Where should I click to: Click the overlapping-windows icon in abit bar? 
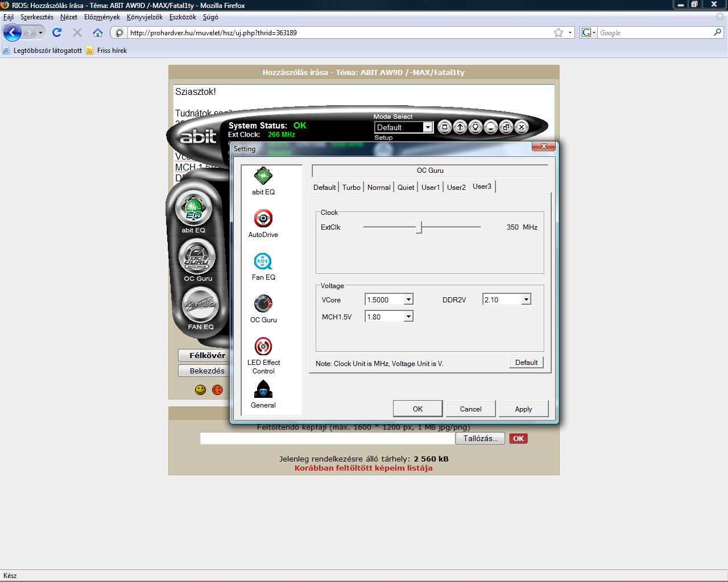506,127
